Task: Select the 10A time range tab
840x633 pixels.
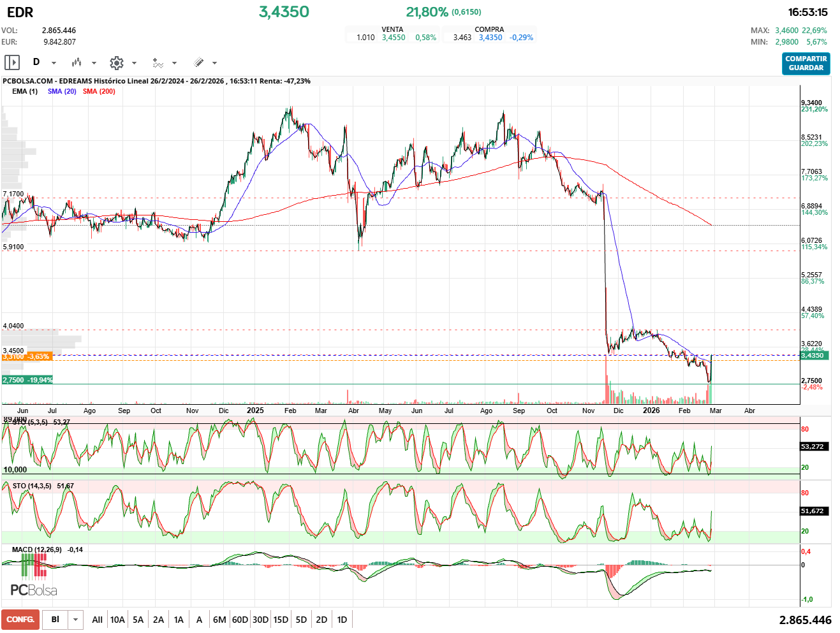Action: [117, 620]
